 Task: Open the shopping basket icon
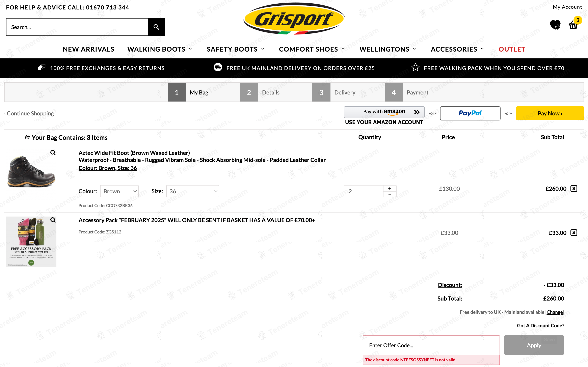(x=573, y=25)
